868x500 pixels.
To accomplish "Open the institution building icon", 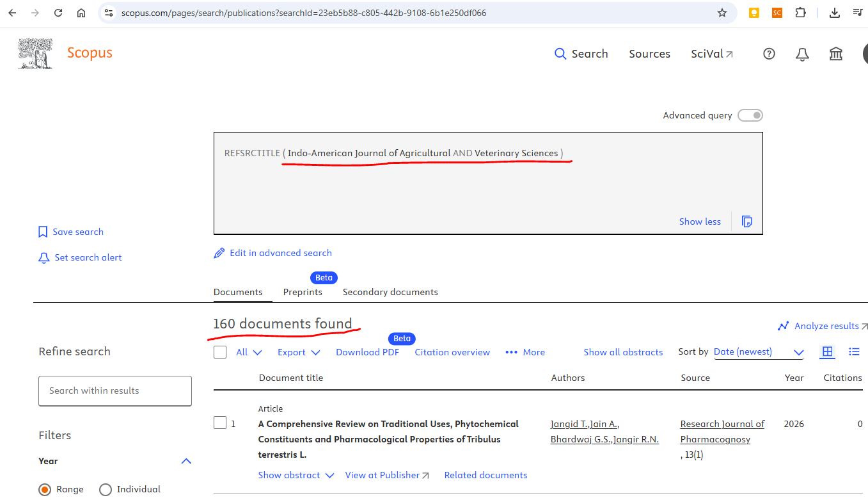I will (836, 54).
